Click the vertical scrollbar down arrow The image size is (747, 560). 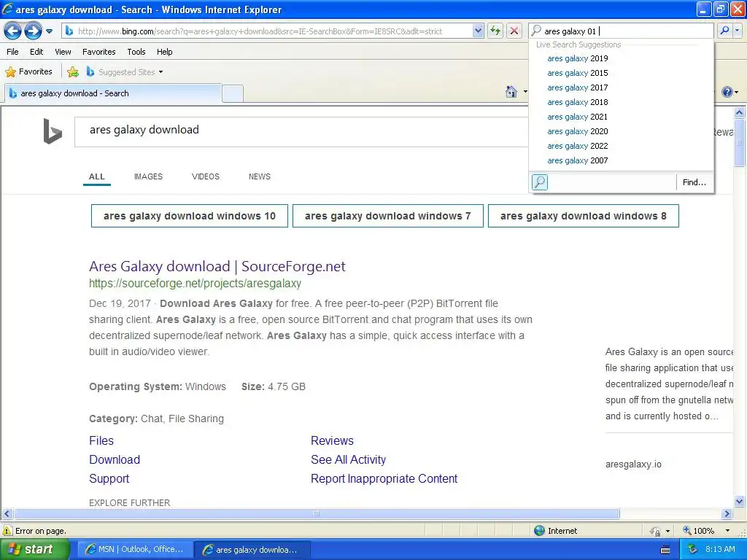click(740, 501)
